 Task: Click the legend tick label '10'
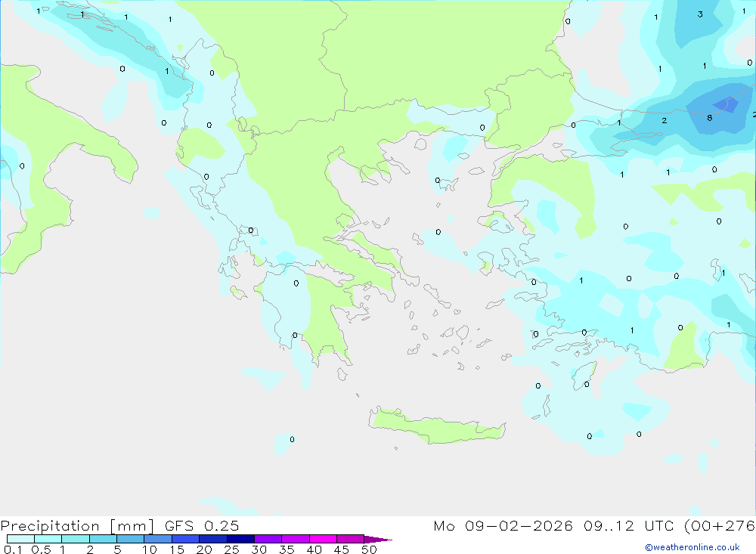coord(150,549)
